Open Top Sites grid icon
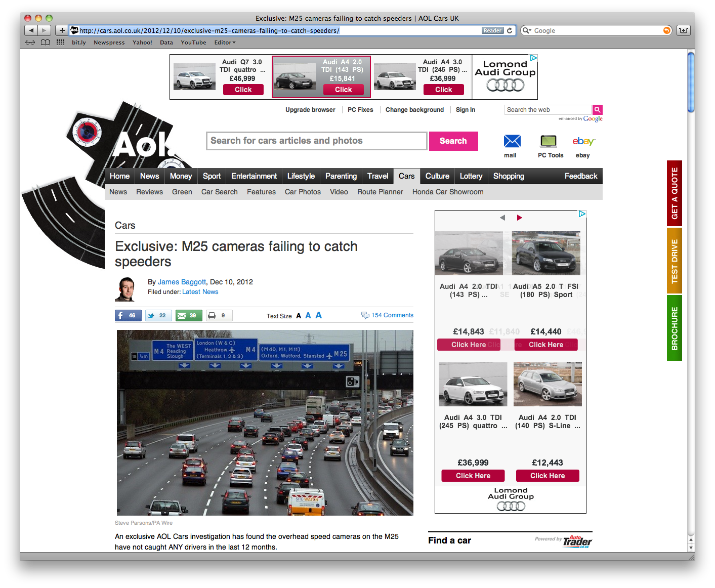 pyautogui.click(x=60, y=43)
